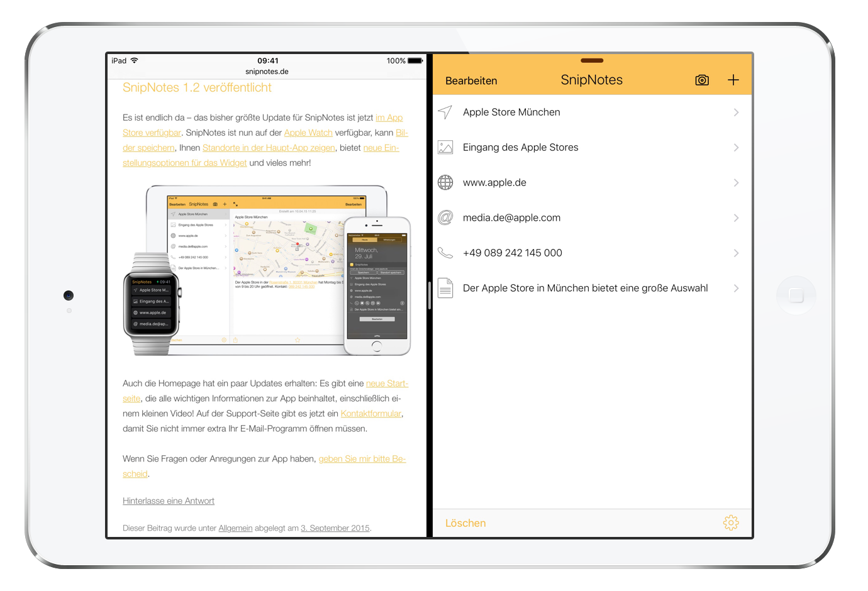
Task: Tap the slide-over grabber handle above SnipNotes
Action: click(x=592, y=60)
